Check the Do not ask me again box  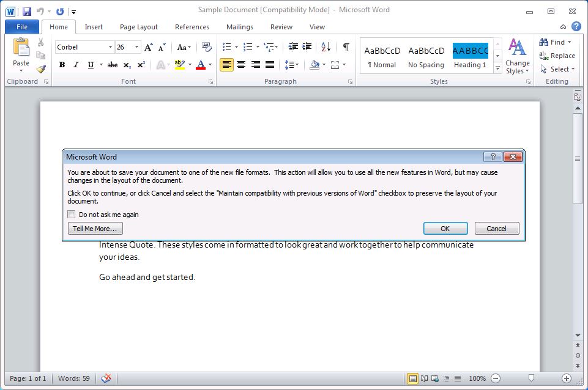[71, 215]
